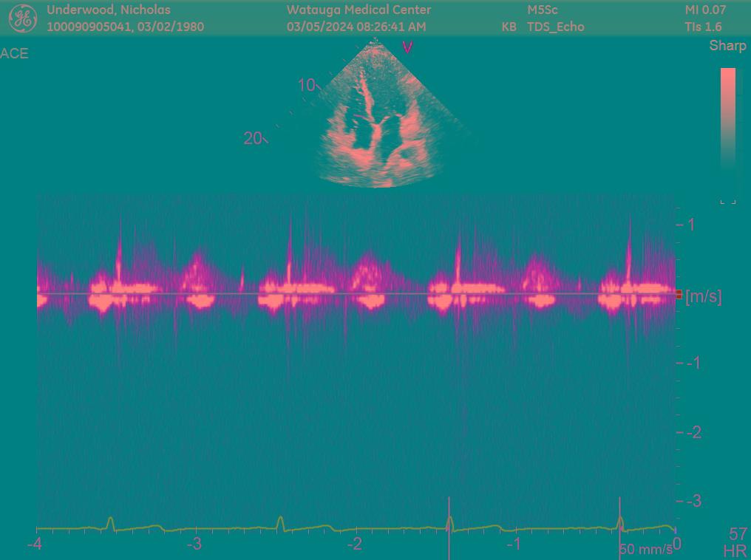The image size is (751, 560).
Task: Click the GE logo icon
Action: click(22, 18)
